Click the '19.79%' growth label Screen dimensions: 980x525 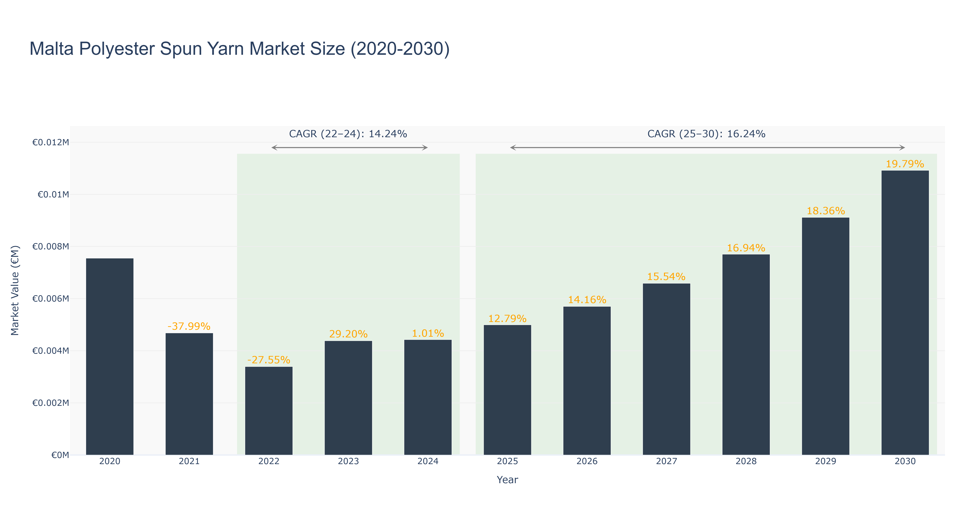coord(905,164)
